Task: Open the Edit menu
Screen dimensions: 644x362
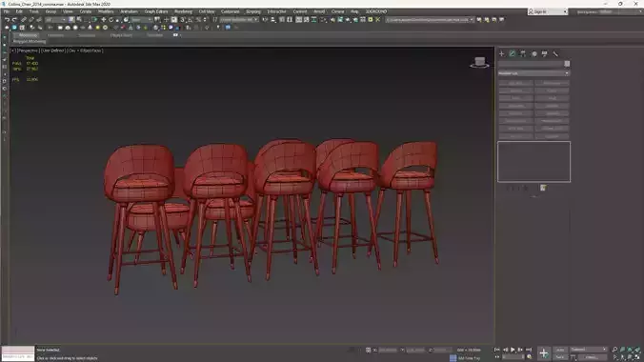Action: (x=19, y=11)
